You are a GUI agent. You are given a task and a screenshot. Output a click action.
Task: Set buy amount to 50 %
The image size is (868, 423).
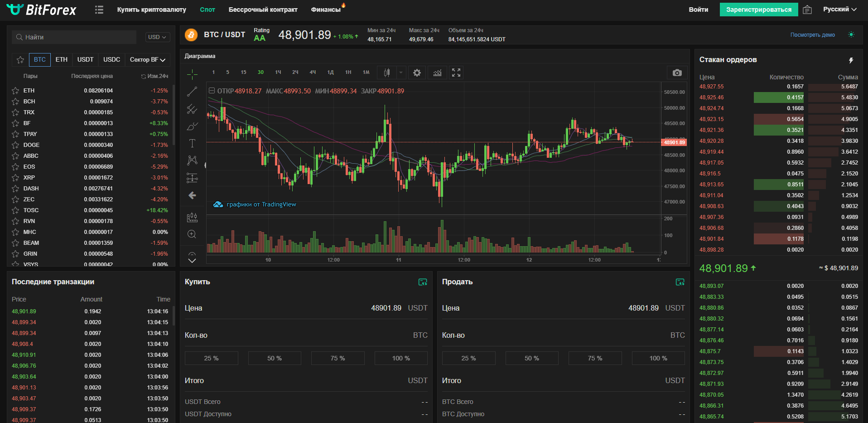click(274, 358)
